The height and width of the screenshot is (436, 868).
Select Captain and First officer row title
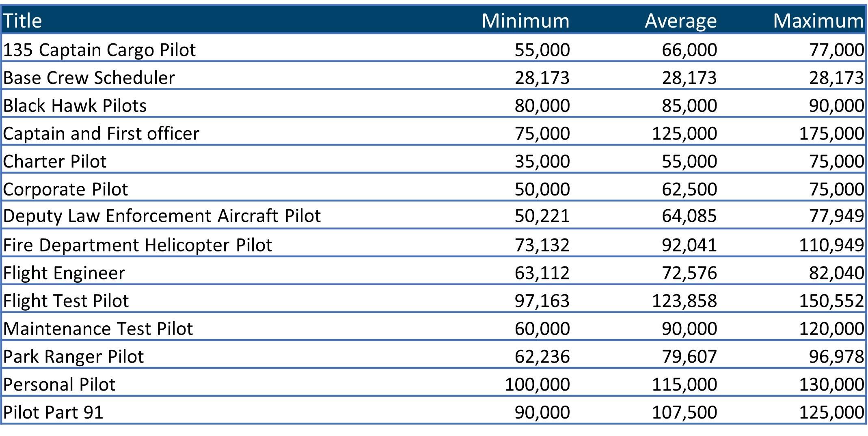(101, 134)
